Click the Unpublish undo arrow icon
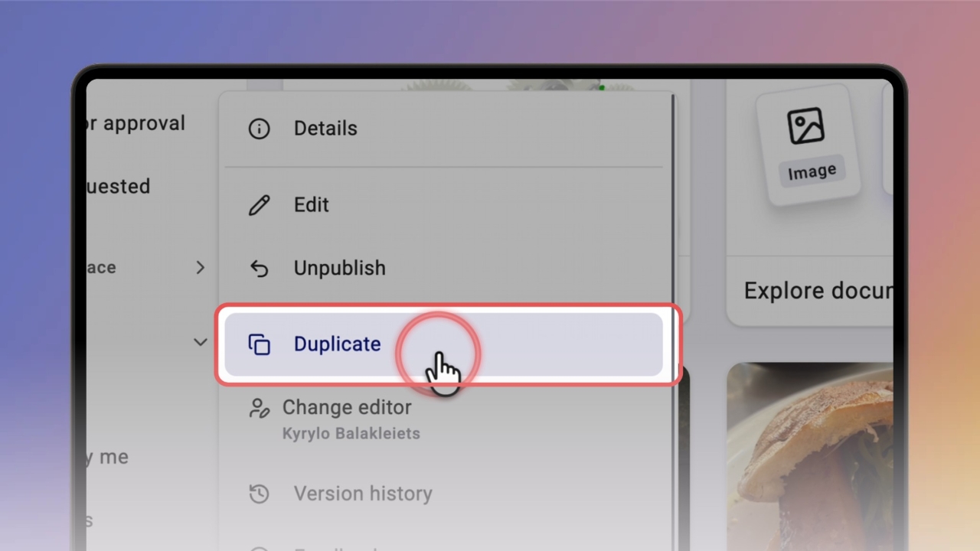This screenshot has height=551, width=980. click(260, 269)
